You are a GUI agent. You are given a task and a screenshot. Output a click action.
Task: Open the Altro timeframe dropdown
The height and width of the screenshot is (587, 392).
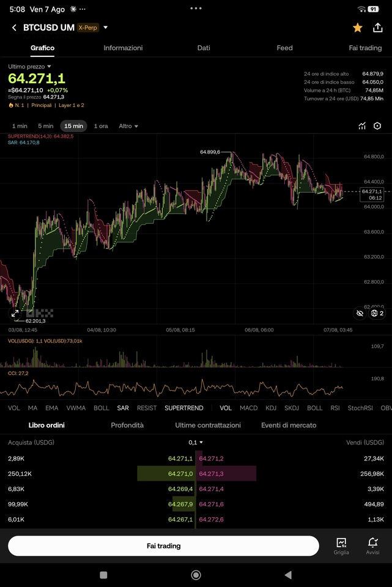click(x=128, y=126)
